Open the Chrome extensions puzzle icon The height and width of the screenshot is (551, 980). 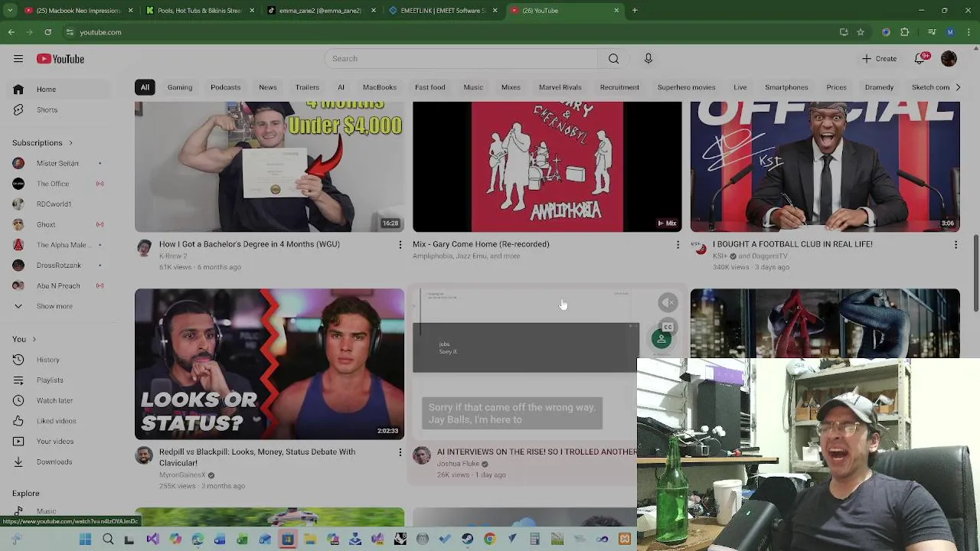coord(904,32)
